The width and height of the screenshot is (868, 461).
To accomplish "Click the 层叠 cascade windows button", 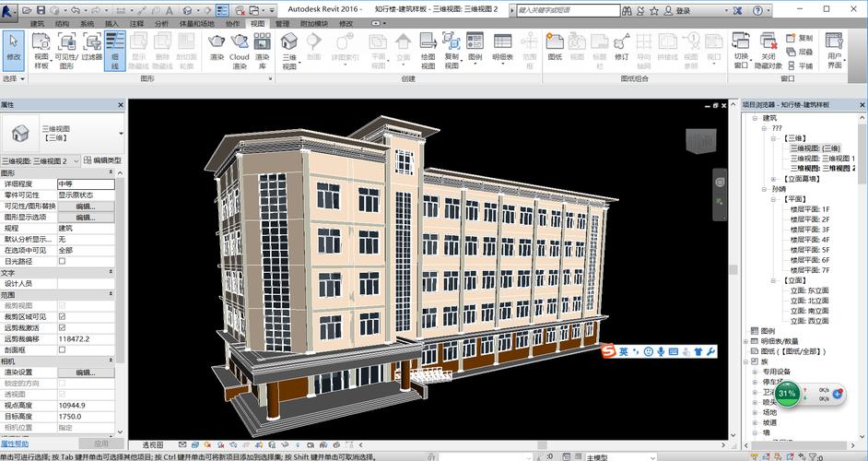I will point(799,52).
